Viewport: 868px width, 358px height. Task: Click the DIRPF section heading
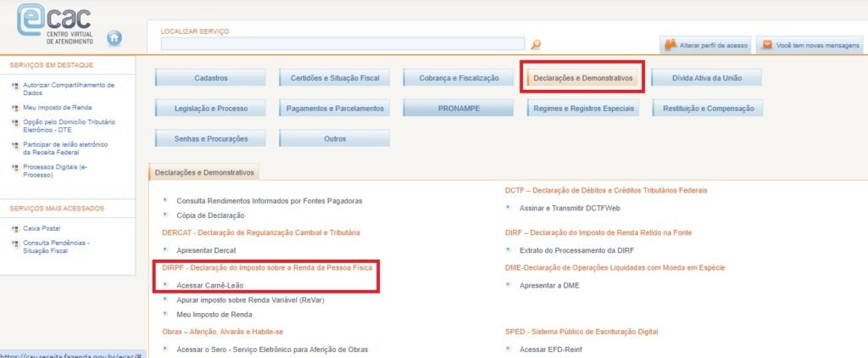click(x=267, y=268)
